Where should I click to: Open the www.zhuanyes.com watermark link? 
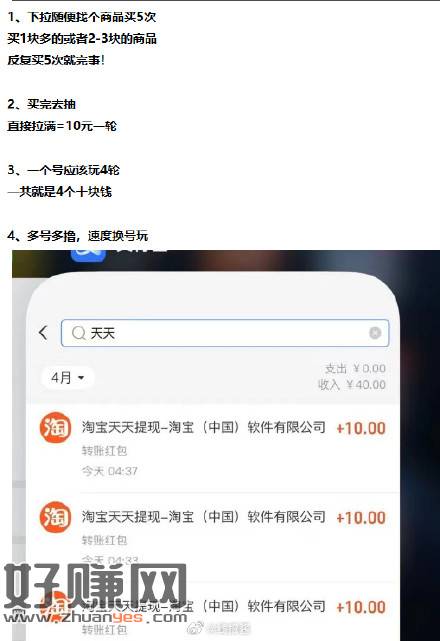click(95, 617)
